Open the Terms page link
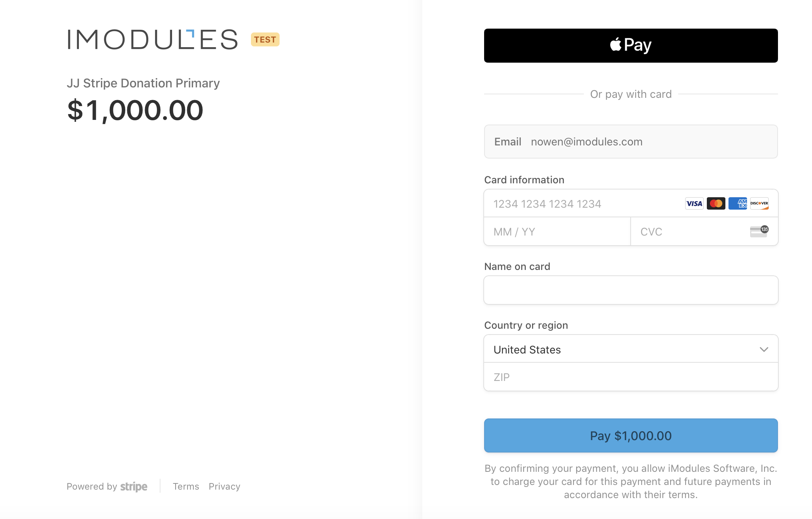812x519 pixels. click(x=186, y=487)
